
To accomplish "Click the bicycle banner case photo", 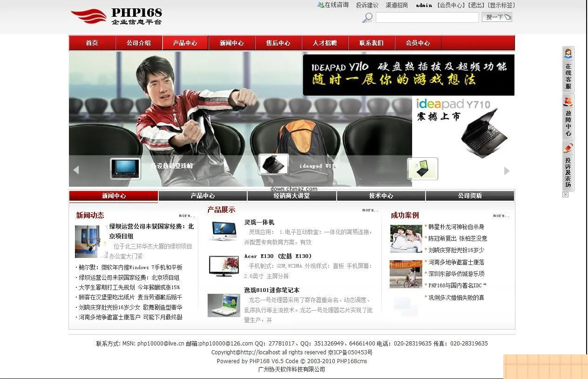I will pos(406,274).
